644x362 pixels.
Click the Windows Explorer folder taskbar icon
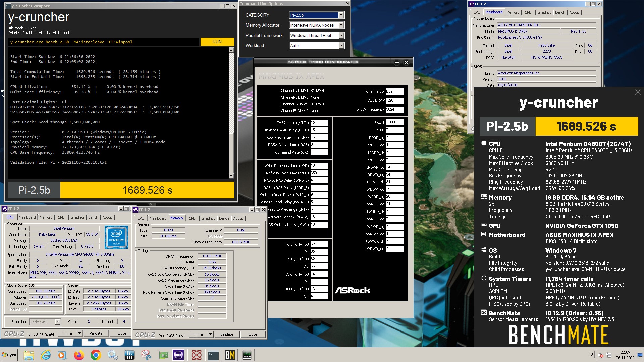pos(29,355)
